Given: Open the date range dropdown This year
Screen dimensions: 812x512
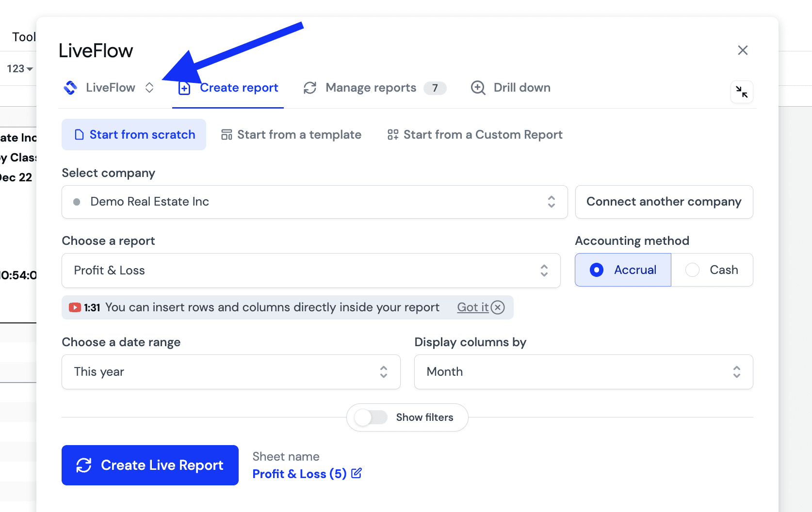Looking at the screenshot, I should pyautogui.click(x=231, y=372).
